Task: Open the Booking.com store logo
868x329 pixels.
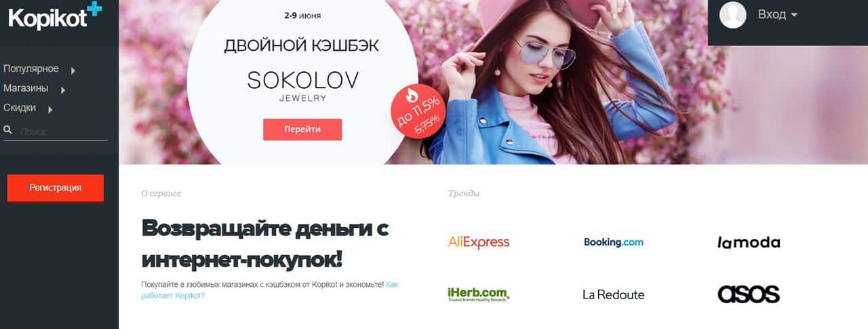Action: click(x=614, y=242)
